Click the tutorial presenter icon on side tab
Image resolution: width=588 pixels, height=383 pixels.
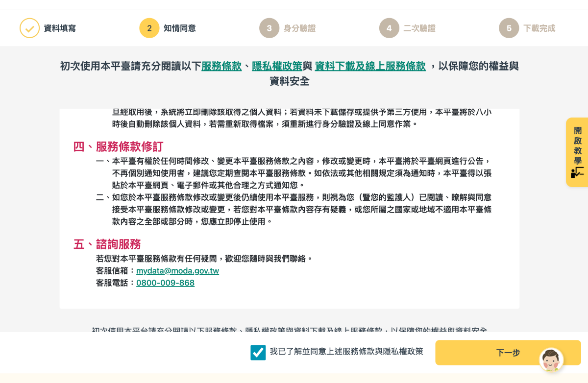pos(577,172)
